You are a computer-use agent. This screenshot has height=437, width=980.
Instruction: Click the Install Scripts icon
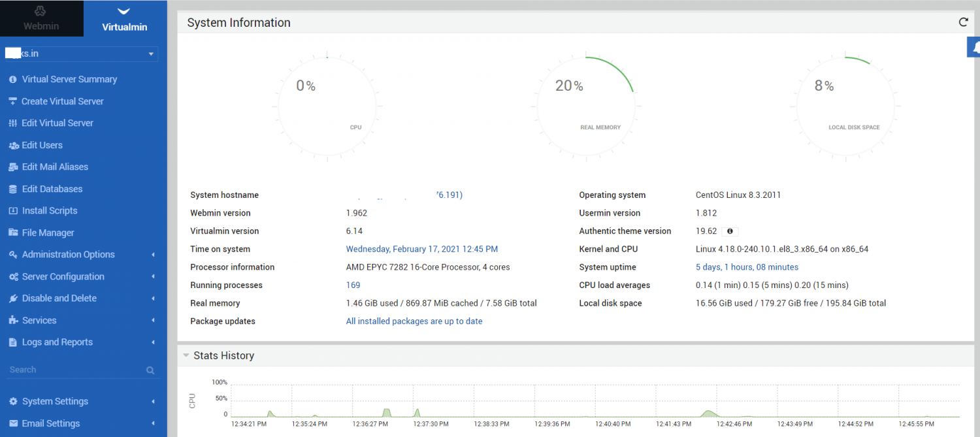tap(12, 210)
